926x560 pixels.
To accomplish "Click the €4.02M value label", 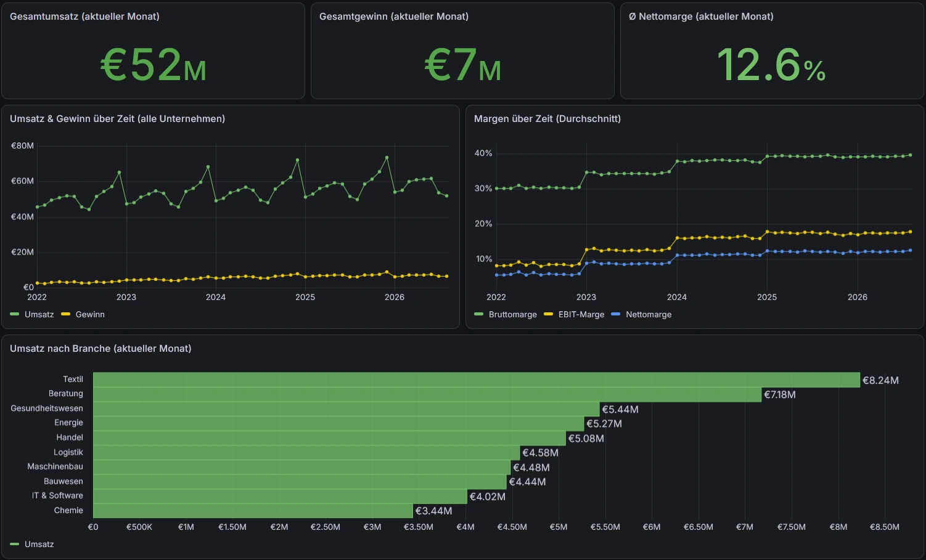I will coord(488,497).
